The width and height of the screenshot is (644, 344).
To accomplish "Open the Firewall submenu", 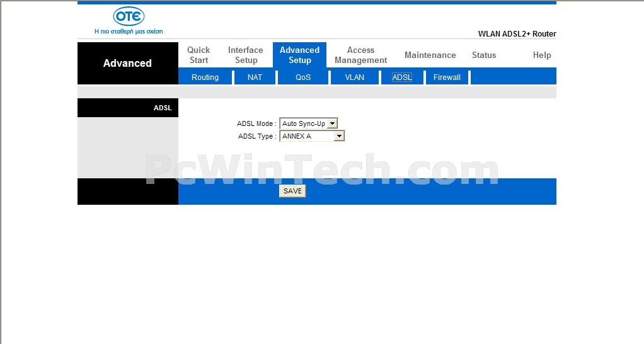I will click(x=447, y=77).
